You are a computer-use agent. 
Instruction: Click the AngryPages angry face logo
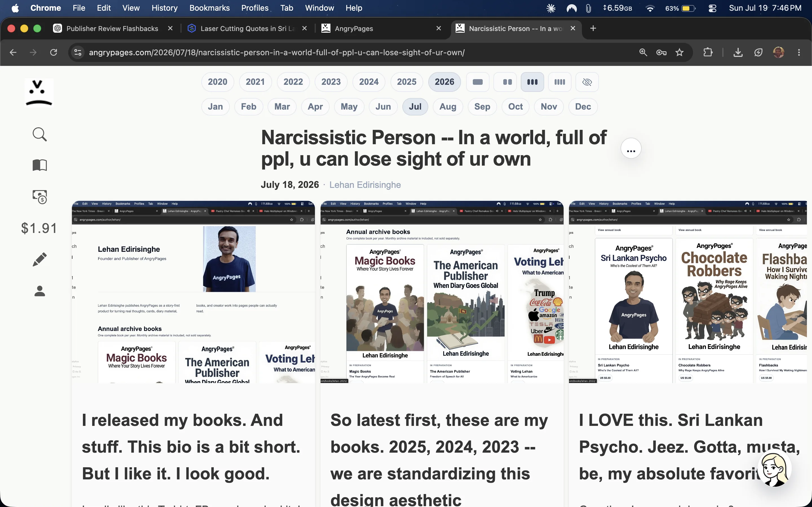pos(39,92)
